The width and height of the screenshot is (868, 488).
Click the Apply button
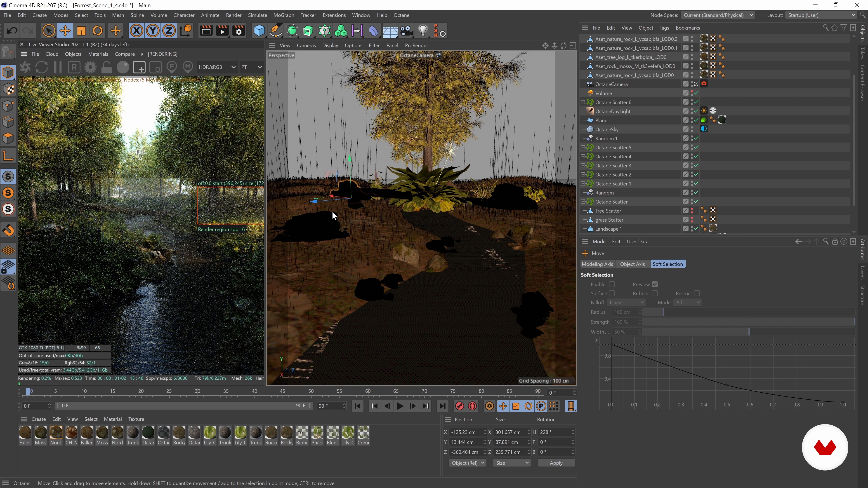[x=556, y=463]
